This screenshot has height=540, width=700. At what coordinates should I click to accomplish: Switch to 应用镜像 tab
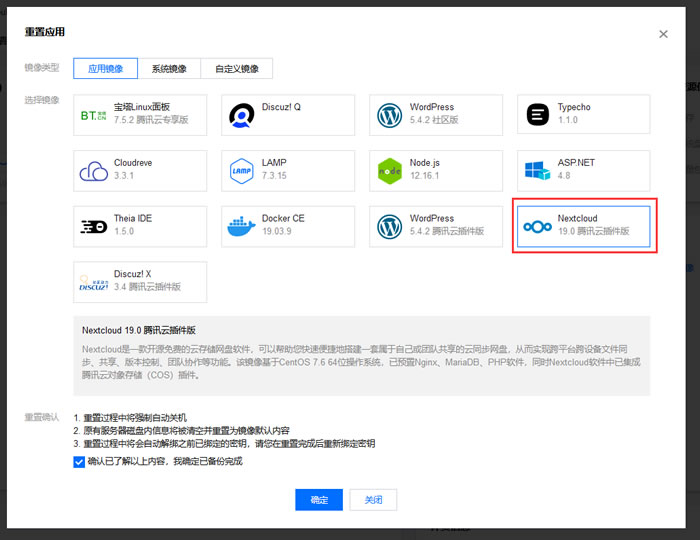point(105,69)
